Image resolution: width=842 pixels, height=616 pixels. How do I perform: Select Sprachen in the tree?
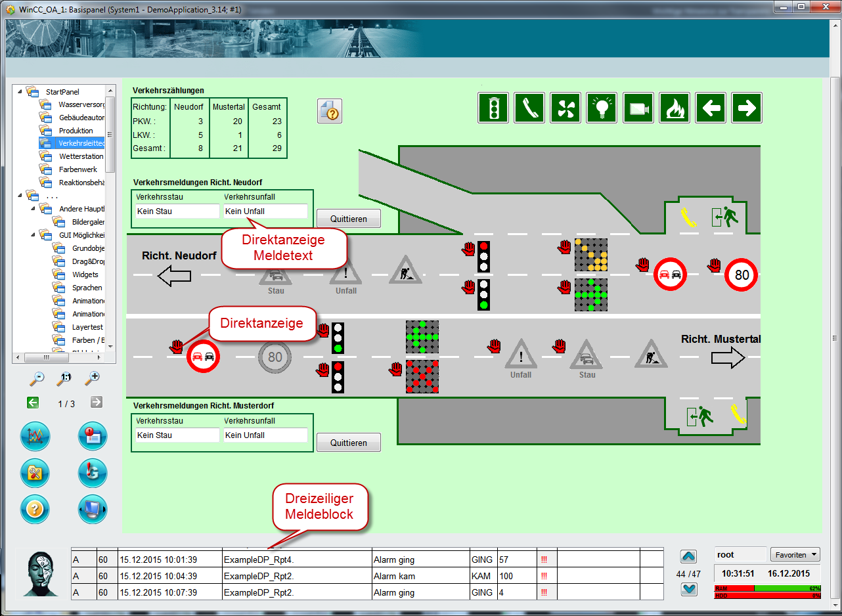(87, 288)
